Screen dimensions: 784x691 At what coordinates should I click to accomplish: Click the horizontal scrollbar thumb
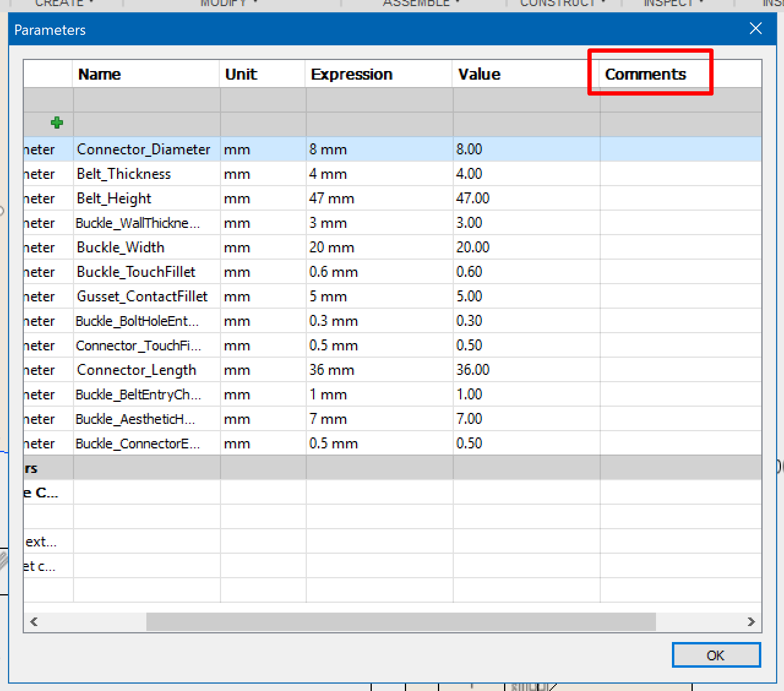[x=401, y=622]
